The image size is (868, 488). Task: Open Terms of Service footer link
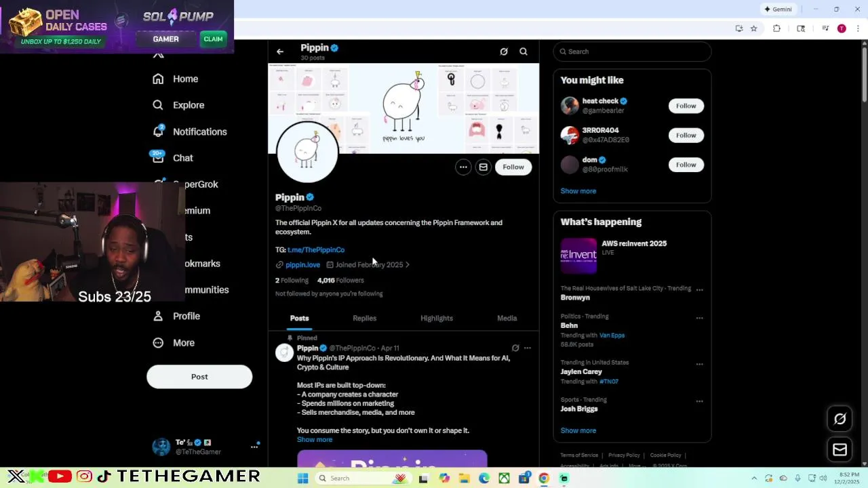point(579,455)
